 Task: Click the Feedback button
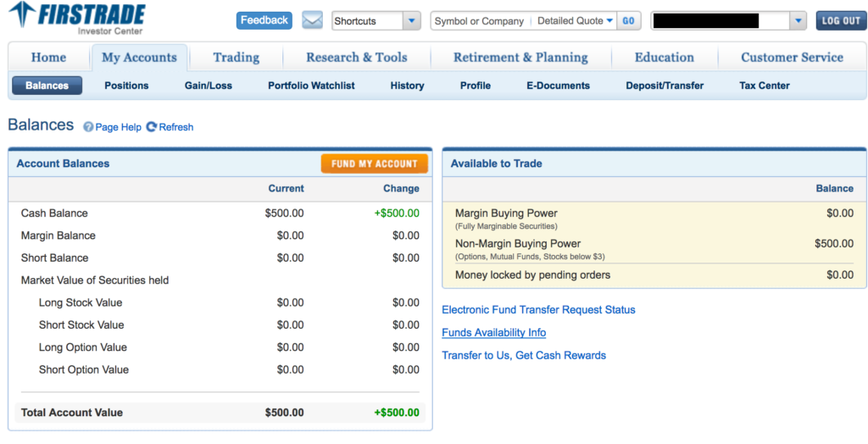tap(264, 20)
